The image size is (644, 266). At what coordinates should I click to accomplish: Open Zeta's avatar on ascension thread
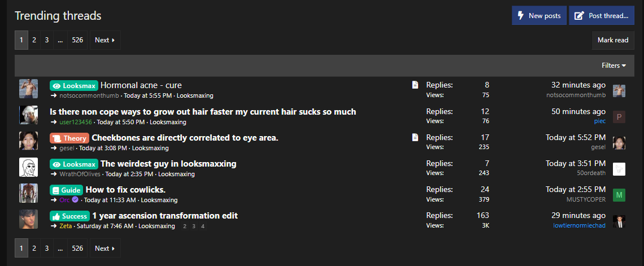tap(28, 220)
